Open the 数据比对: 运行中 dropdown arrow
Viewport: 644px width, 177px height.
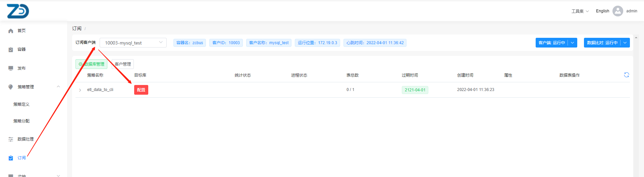point(625,43)
